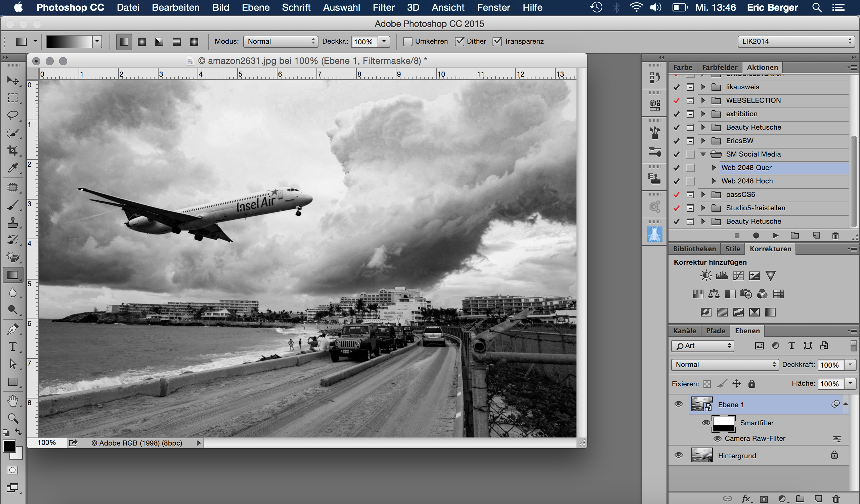This screenshot has height=504, width=860.
Task: Select the Clone Stamp tool
Action: pos(13,222)
